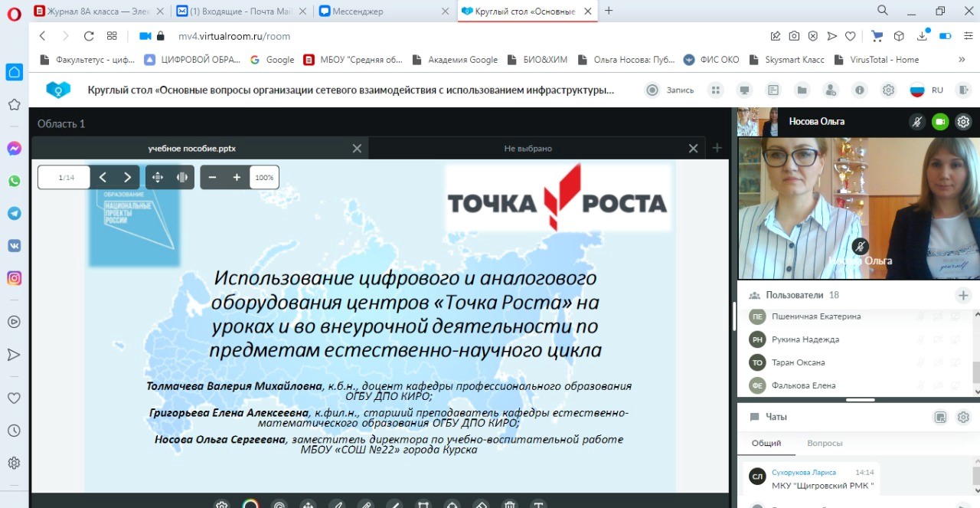Viewport: 980px width, 508px height.
Task: Toggle camera for Рукина Надежда
Action: [938, 339]
